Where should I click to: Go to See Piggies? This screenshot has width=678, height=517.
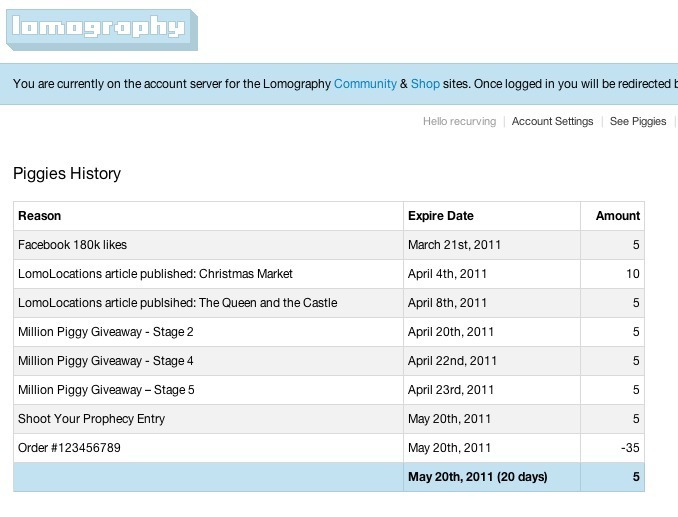click(638, 121)
